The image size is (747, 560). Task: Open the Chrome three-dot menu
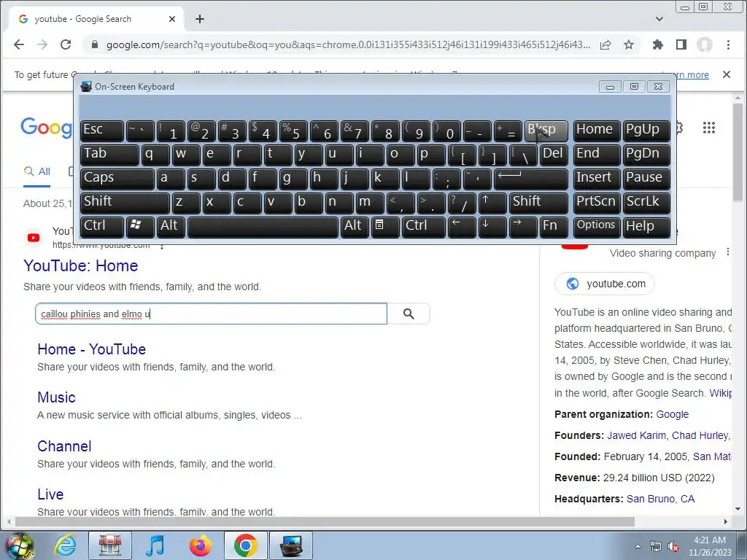click(x=728, y=44)
